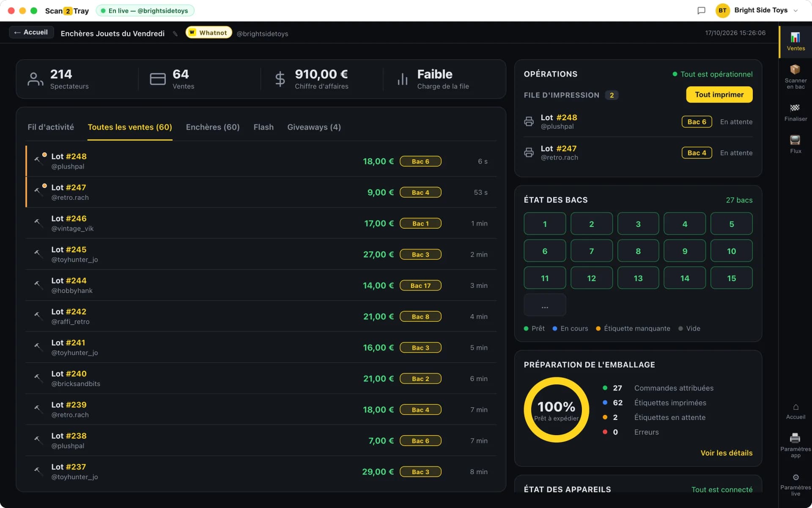812x508 pixels.
Task: Open the Ventes sidebar section
Action: 795,41
